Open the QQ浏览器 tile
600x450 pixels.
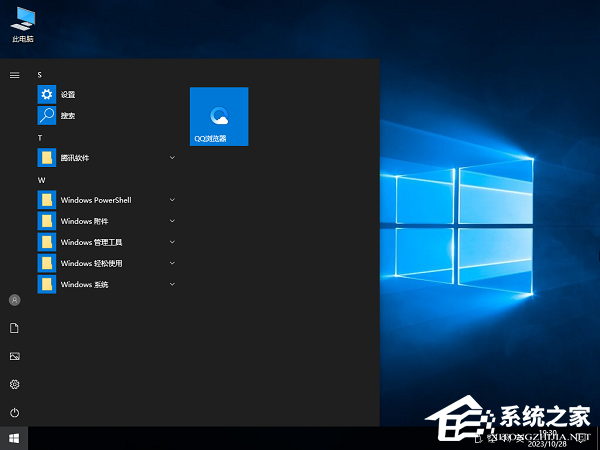point(219,116)
